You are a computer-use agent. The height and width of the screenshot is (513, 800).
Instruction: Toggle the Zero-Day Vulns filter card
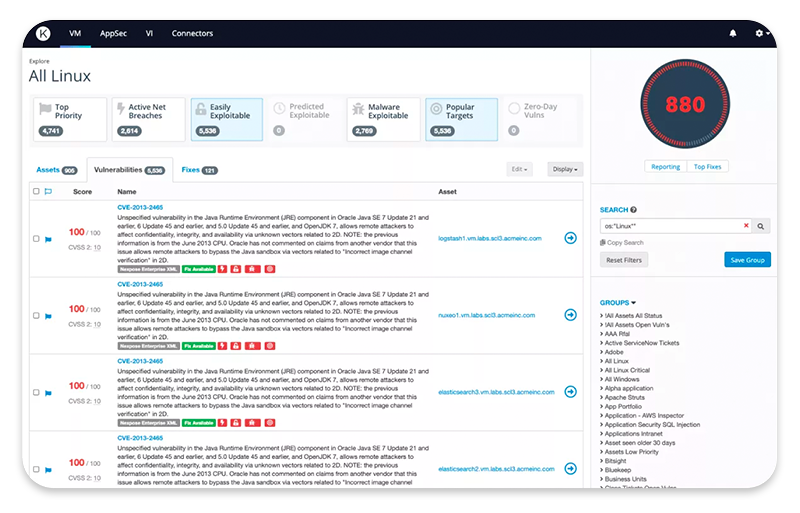pos(540,119)
